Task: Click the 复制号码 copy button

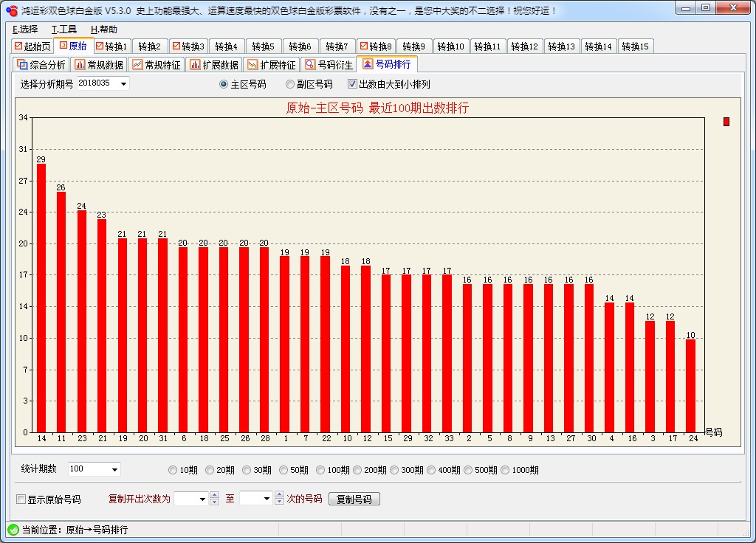Action: (354, 498)
